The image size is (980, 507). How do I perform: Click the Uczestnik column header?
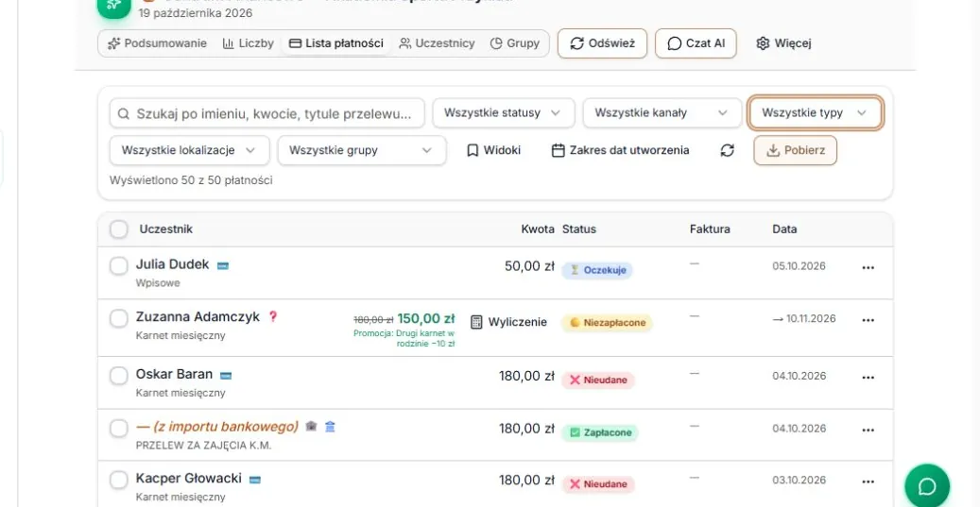(165, 229)
